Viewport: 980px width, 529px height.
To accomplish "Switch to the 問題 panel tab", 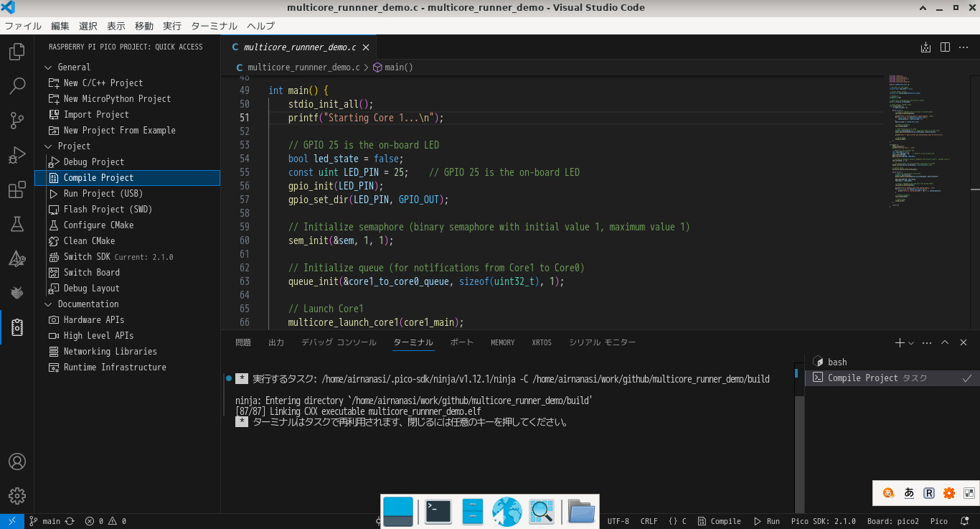I will pos(243,343).
